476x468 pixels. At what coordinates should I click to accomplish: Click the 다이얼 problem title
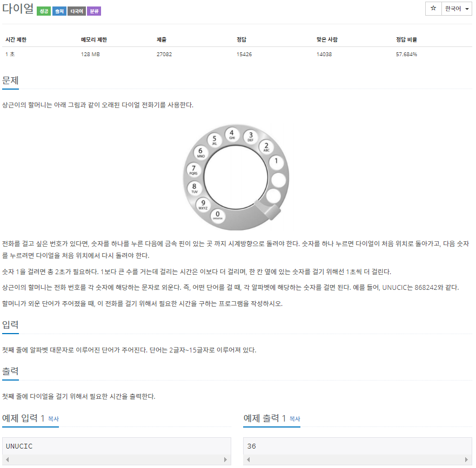[18, 9]
